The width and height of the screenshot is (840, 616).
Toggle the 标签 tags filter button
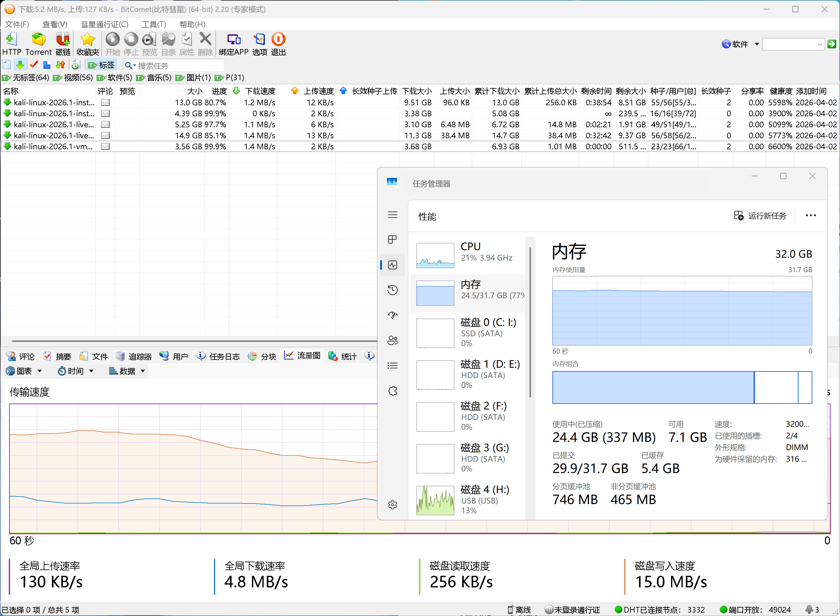pos(101,65)
